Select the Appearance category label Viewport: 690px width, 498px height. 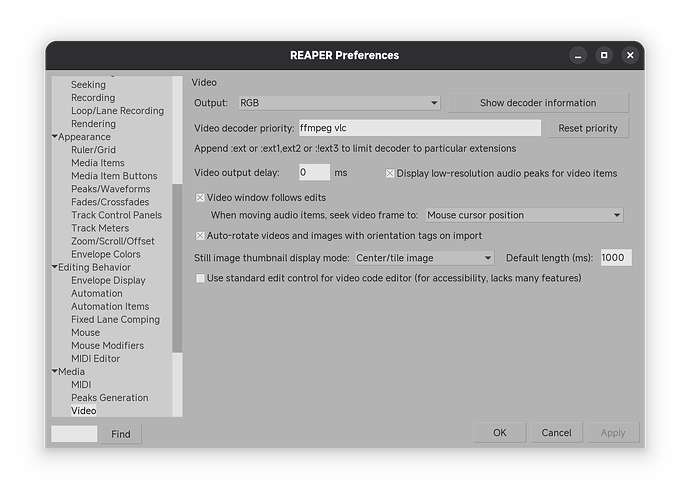84,137
